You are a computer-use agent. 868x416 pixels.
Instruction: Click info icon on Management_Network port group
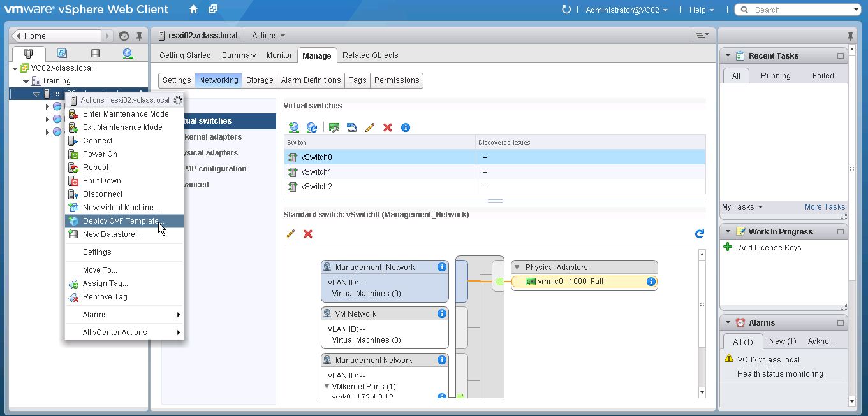(x=441, y=267)
